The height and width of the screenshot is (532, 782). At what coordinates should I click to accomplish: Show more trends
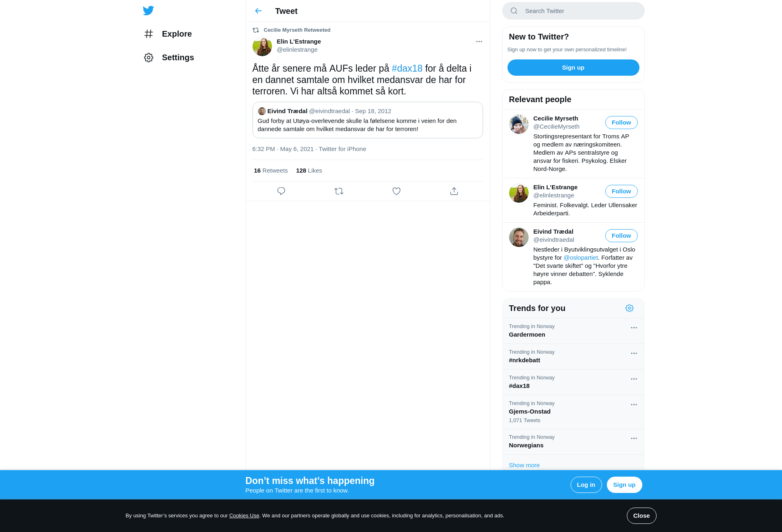[524, 465]
